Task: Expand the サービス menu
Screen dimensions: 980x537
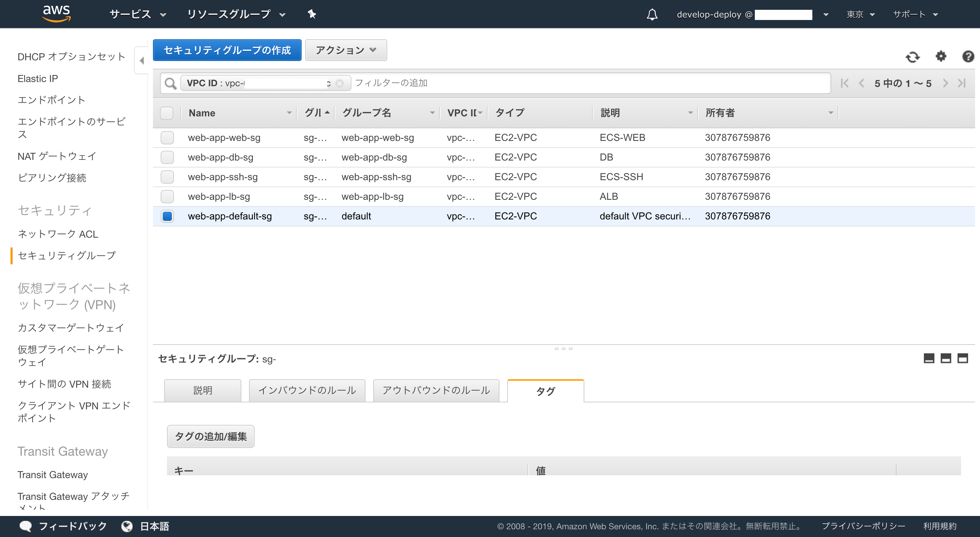Action: pyautogui.click(x=138, y=14)
